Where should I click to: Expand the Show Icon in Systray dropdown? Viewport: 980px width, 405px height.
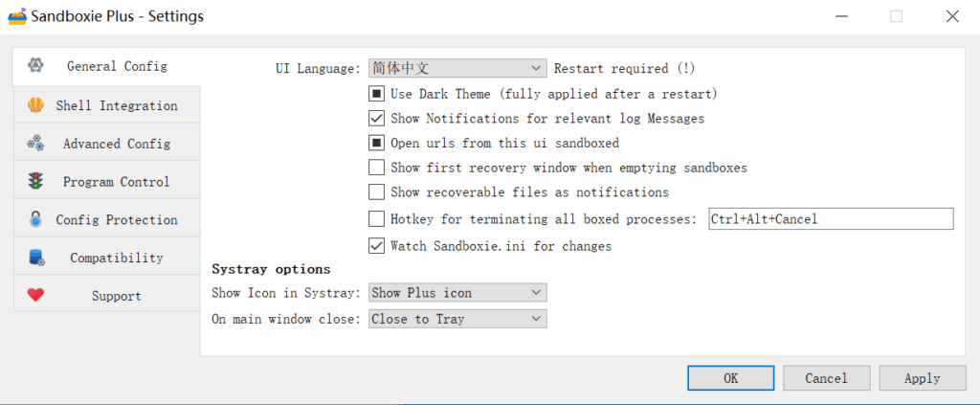(x=457, y=292)
